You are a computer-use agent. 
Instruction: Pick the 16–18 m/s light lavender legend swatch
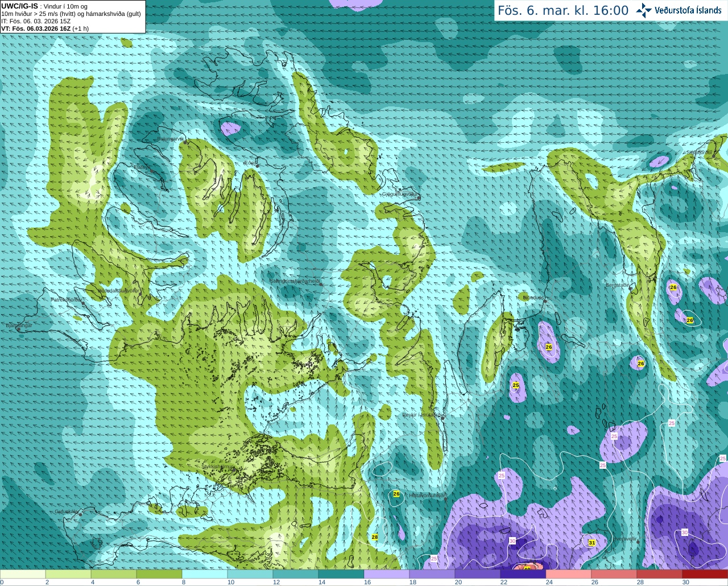pyautogui.click(x=387, y=574)
